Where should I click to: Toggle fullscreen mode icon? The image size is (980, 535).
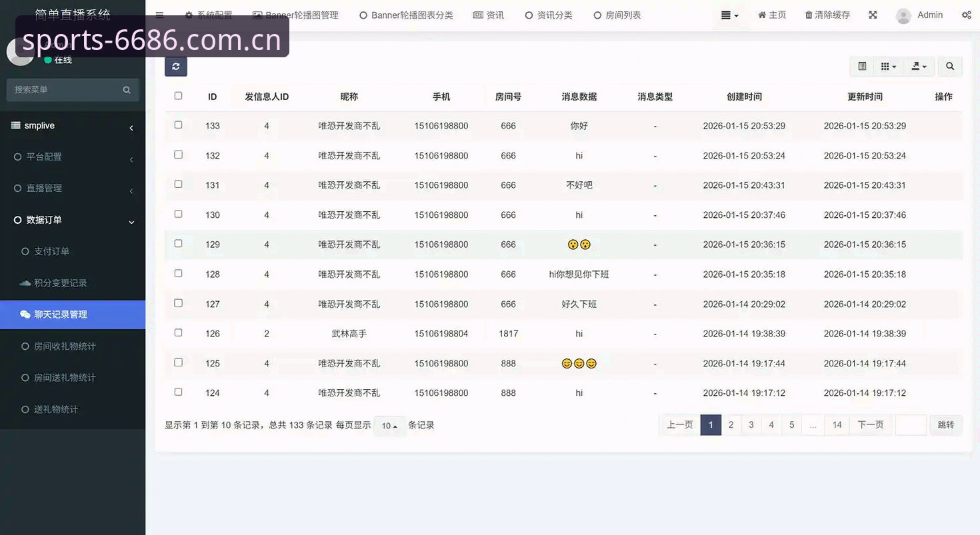point(873,15)
